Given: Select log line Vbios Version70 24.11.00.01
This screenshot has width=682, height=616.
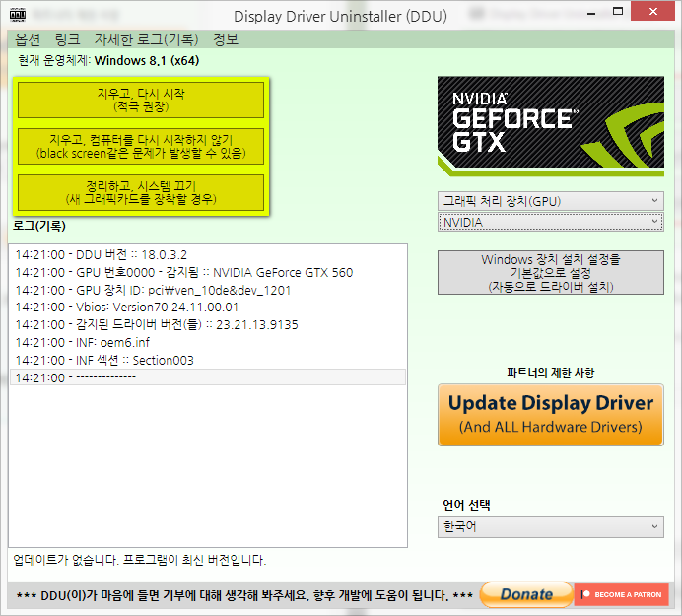Looking at the screenshot, I should (x=208, y=308).
